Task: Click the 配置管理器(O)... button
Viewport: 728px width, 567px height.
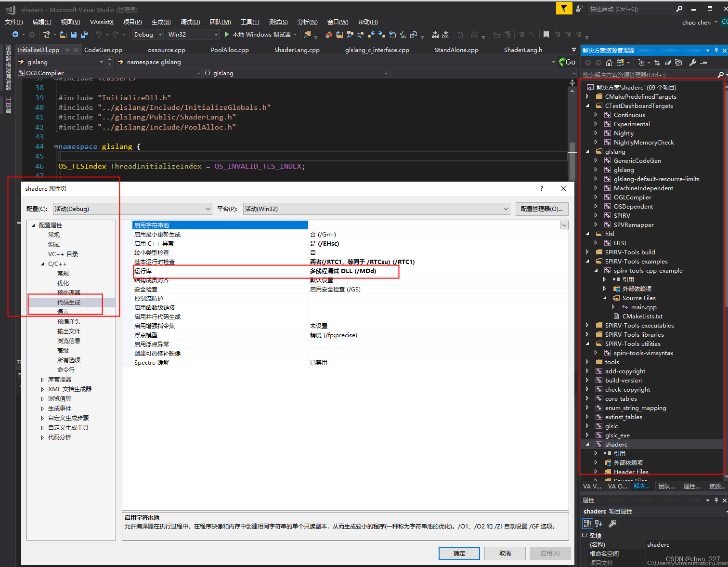Action: (542, 209)
